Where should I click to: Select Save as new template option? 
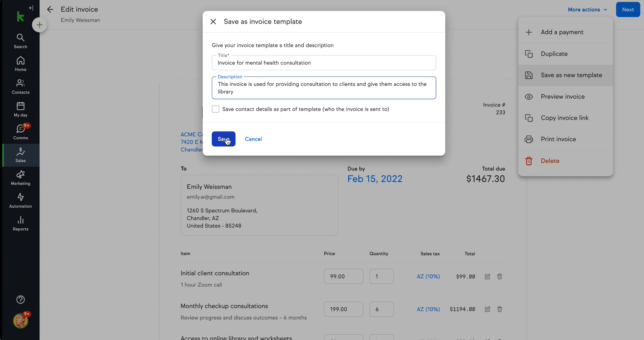pyautogui.click(x=565, y=75)
